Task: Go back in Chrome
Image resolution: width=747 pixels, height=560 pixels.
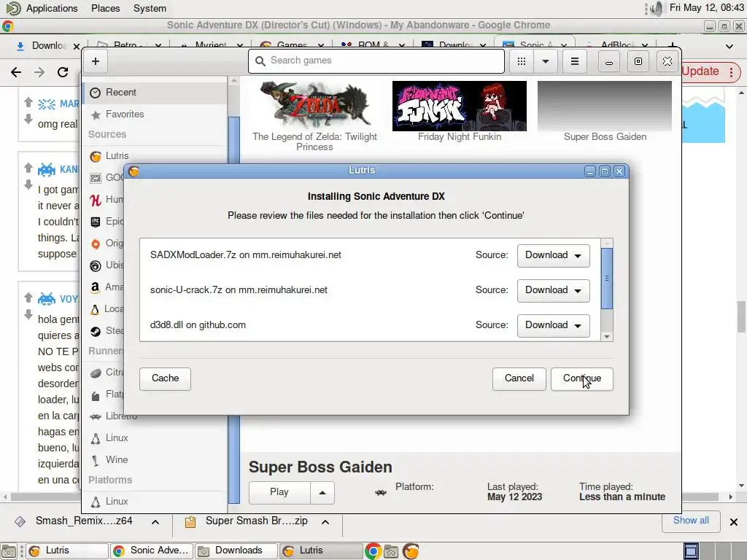Action: [x=16, y=72]
